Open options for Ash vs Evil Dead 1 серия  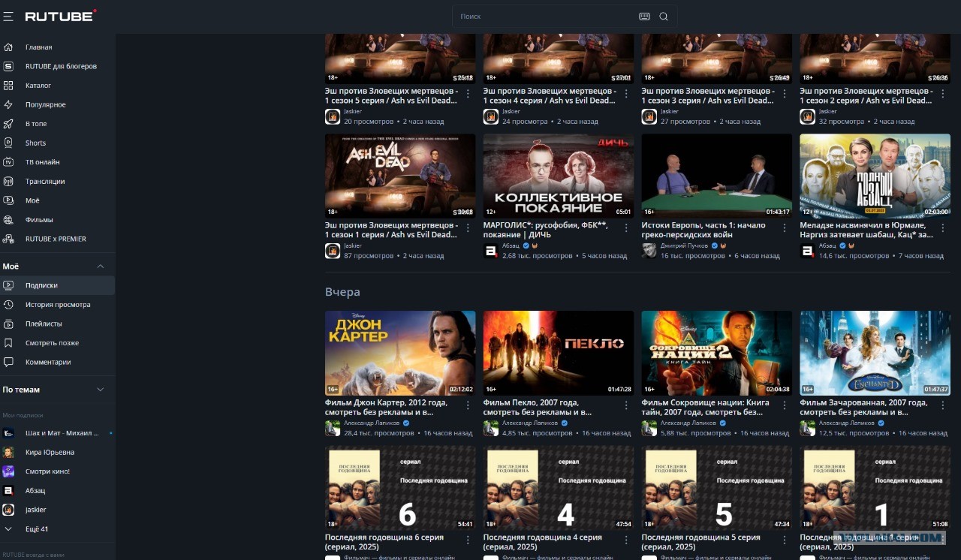468,228
